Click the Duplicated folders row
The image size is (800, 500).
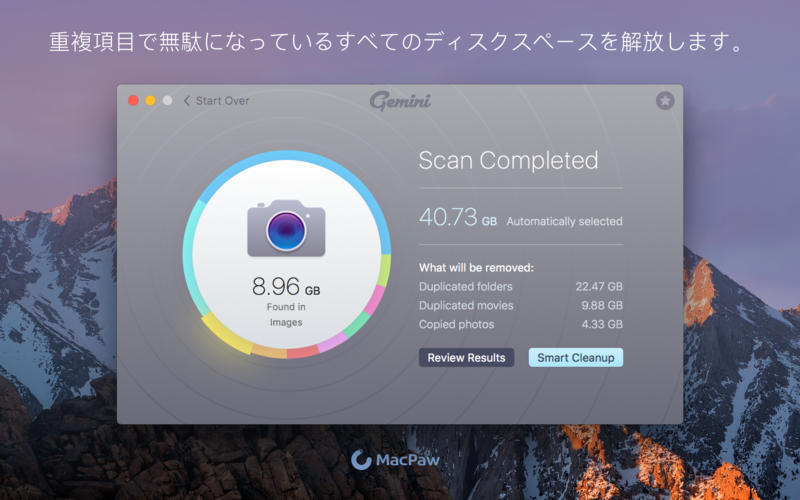pyautogui.click(x=520, y=287)
